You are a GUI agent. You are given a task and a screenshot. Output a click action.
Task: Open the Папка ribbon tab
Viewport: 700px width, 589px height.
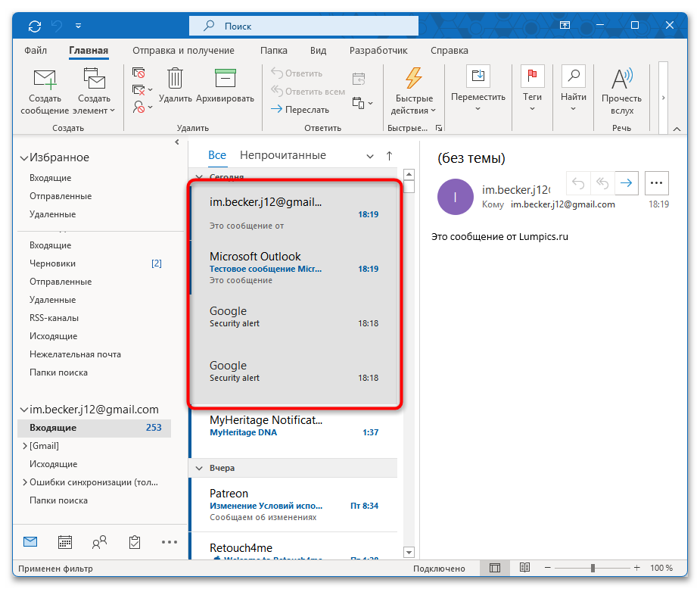pos(274,51)
